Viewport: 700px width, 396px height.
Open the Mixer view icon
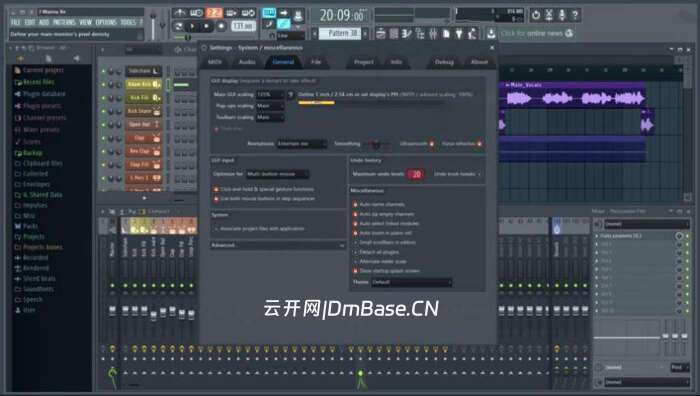click(433, 33)
